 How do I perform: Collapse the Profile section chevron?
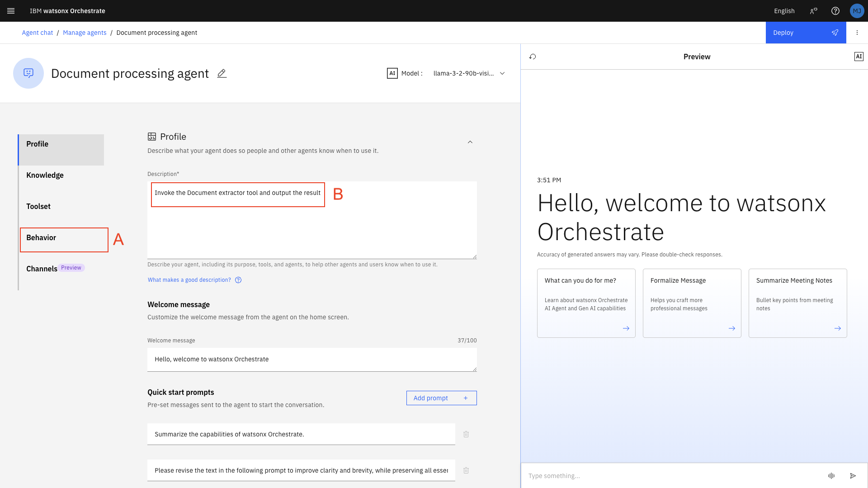click(x=470, y=142)
